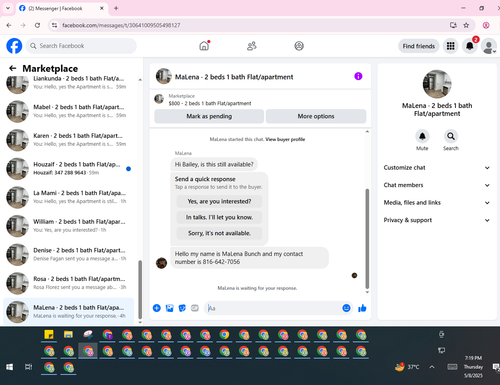Show hidden system tray icons
This screenshot has height=385, width=500.
432,367
